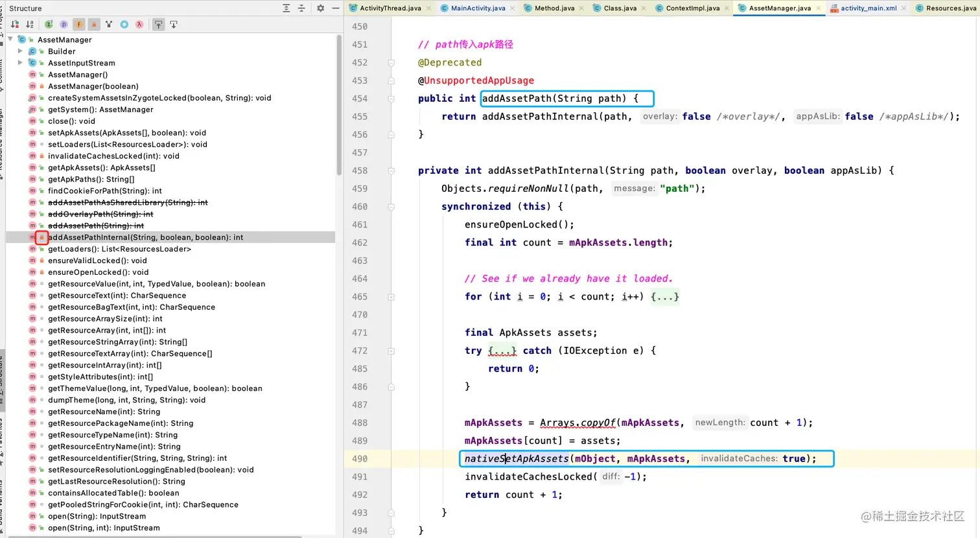Select getResourceIdentifier method in Structure
This screenshot has height=538, width=980.
click(x=137, y=458)
